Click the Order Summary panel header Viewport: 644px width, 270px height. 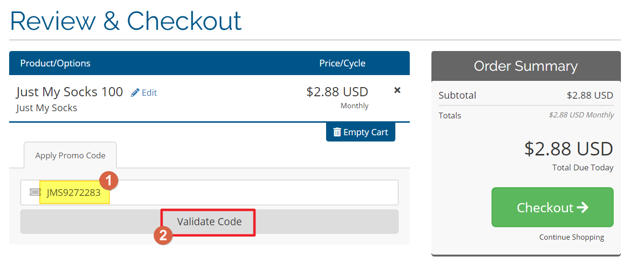click(x=525, y=66)
